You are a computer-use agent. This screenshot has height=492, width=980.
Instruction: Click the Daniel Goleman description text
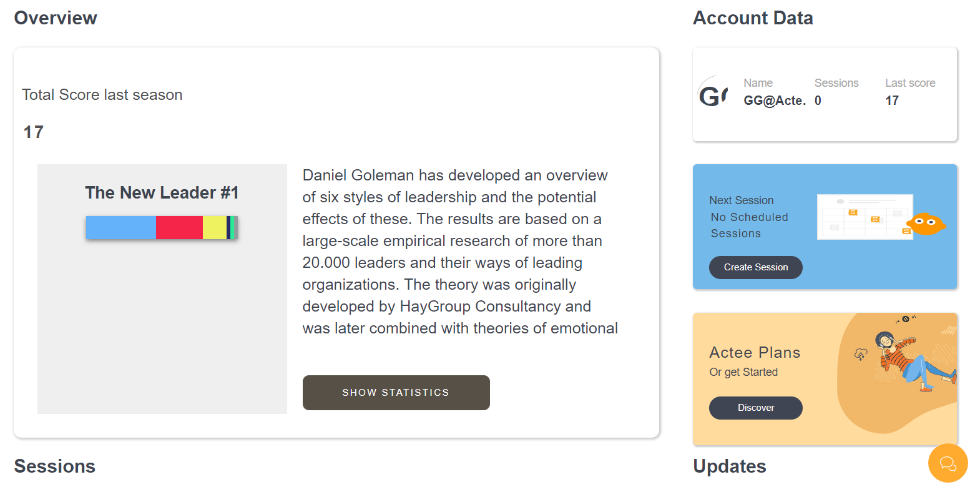tap(460, 252)
